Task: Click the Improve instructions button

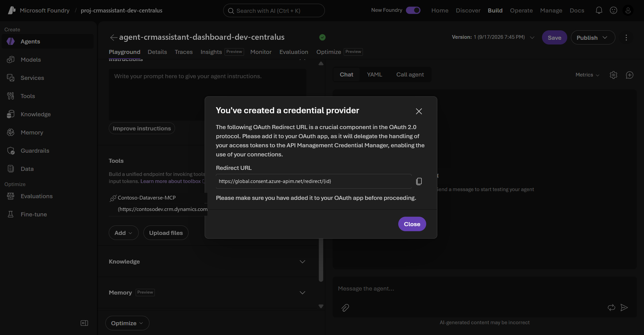Action: pyautogui.click(x=142, y=128)
